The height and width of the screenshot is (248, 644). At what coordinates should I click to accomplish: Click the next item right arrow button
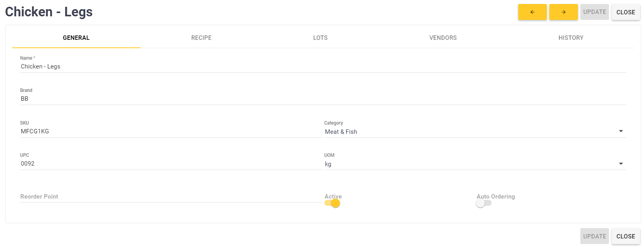(x=563, y=12)
